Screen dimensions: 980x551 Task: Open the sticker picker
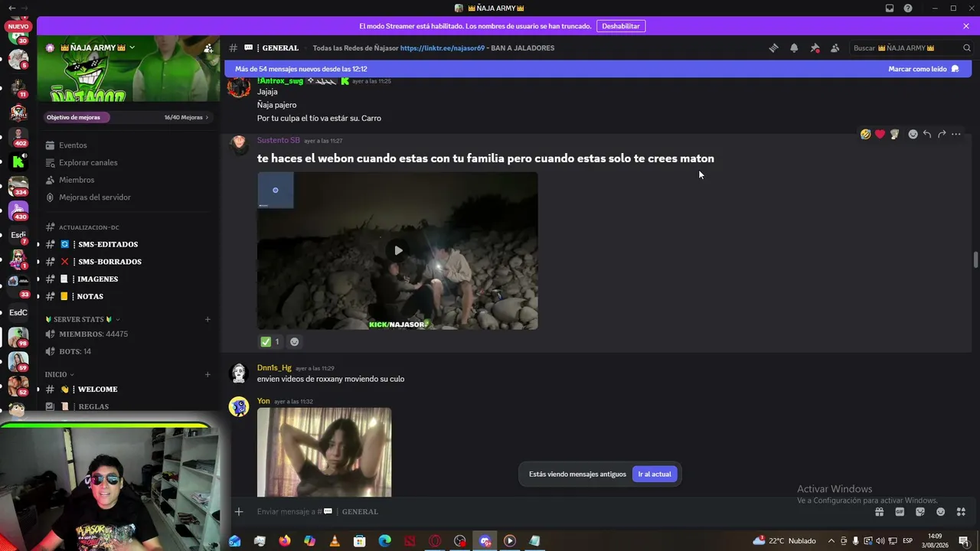920,512
